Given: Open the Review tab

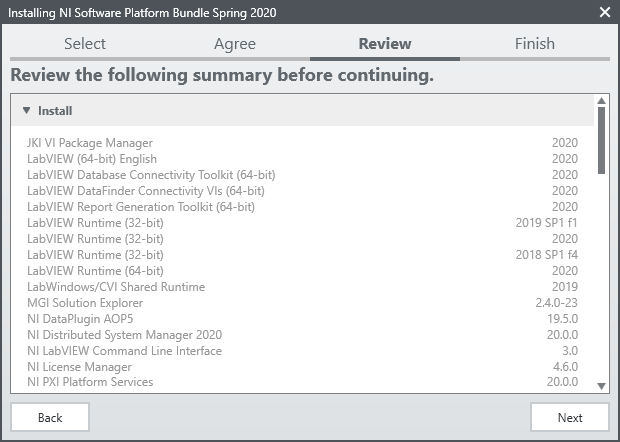Looking at the screenshot, I should (x=385, y=43).
